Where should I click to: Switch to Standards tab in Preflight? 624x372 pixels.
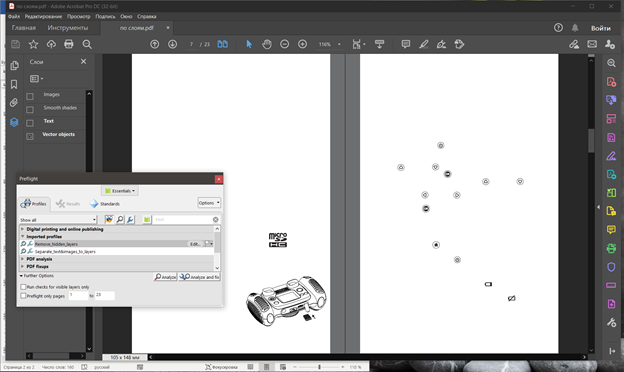click(105, 204)
